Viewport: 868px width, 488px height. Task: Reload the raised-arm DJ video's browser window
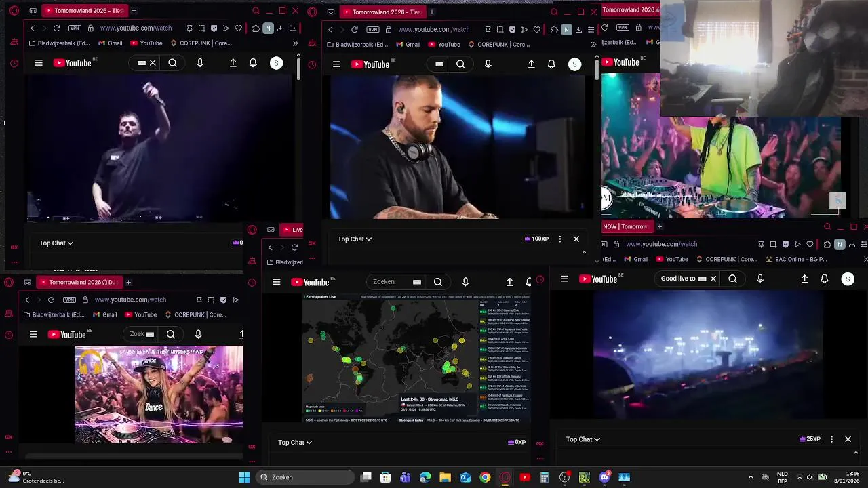[x=56, y=28]
